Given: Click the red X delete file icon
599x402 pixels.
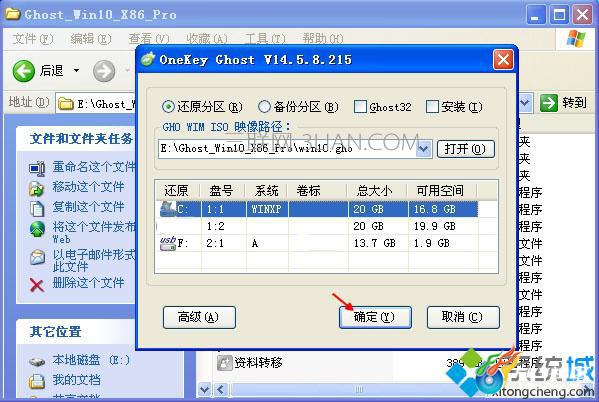Looking at the screenshot, I should point(37,285).
